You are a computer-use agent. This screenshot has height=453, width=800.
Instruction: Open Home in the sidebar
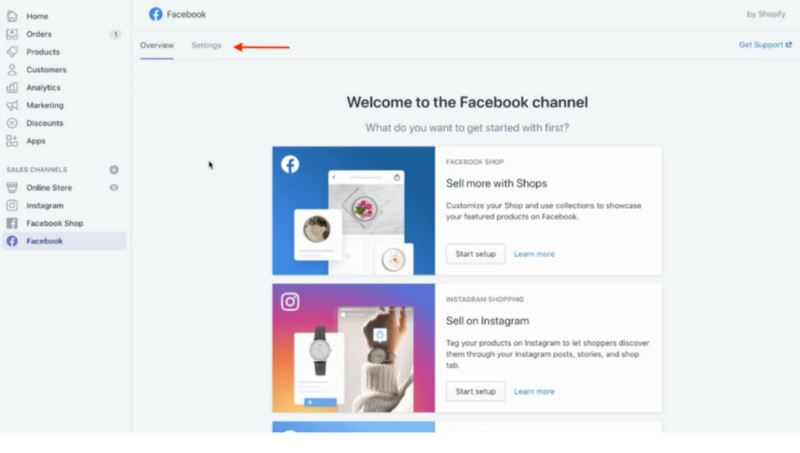(x=37, y=16)
